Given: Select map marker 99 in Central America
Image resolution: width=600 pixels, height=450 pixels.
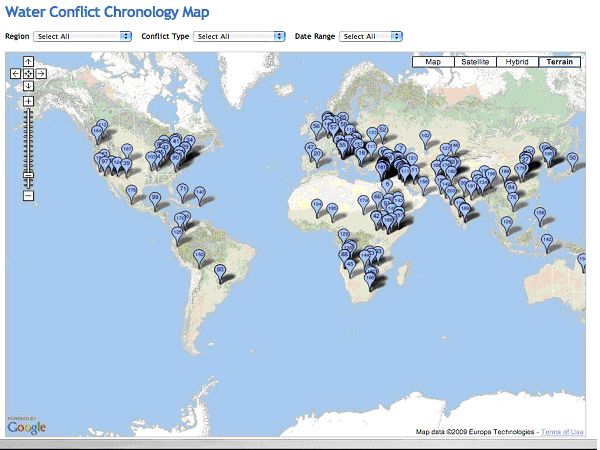Looking at the screenshot, I should (155, 200).
